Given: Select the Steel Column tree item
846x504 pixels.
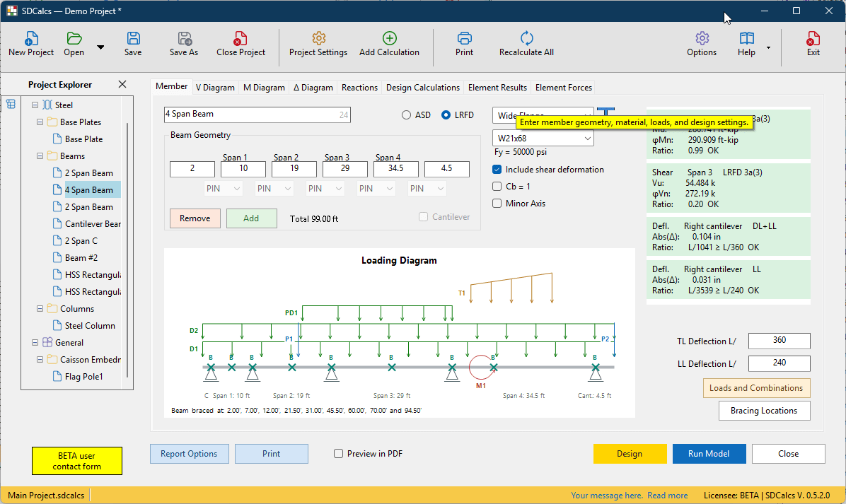Looking at the screenshot, I should pyautogui.click(x=90, y=326).
